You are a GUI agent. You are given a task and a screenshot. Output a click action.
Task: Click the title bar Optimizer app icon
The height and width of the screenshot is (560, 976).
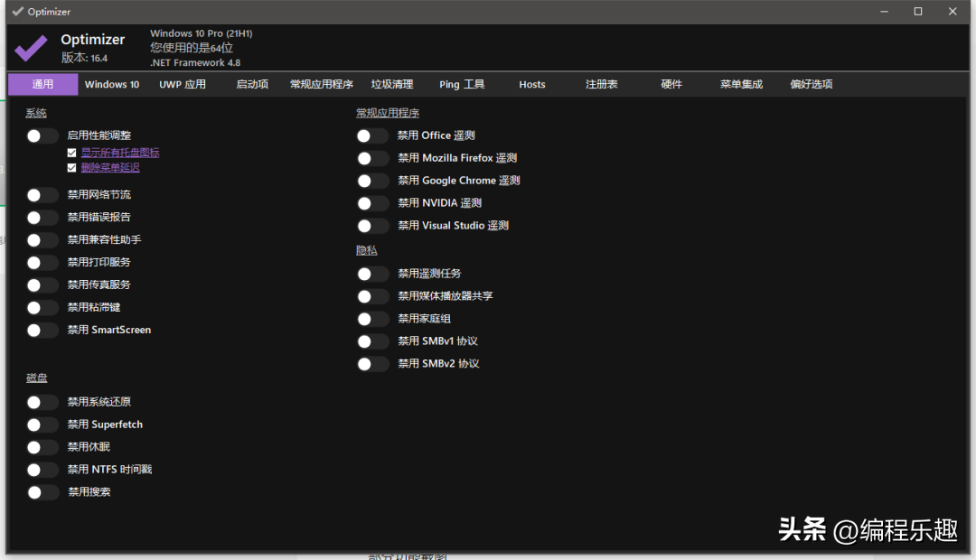[18, 12]
